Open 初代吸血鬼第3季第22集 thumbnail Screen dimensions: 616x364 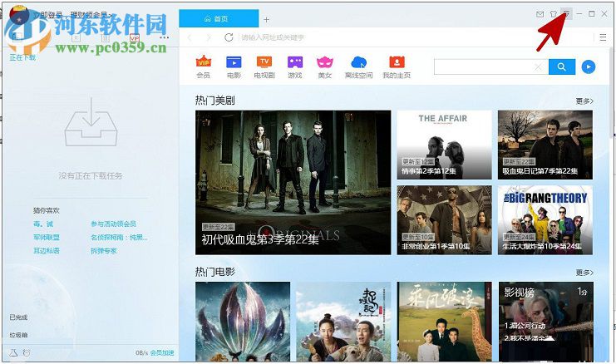tap(293, 183)
